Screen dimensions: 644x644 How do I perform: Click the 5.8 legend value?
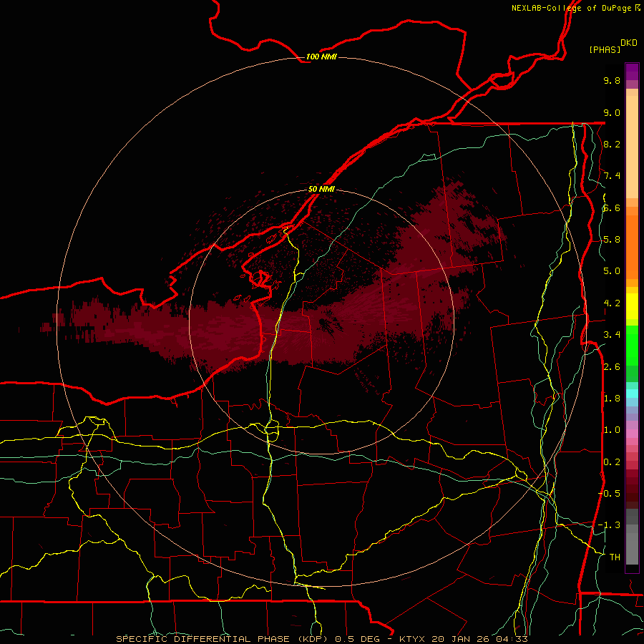(612, 240)
